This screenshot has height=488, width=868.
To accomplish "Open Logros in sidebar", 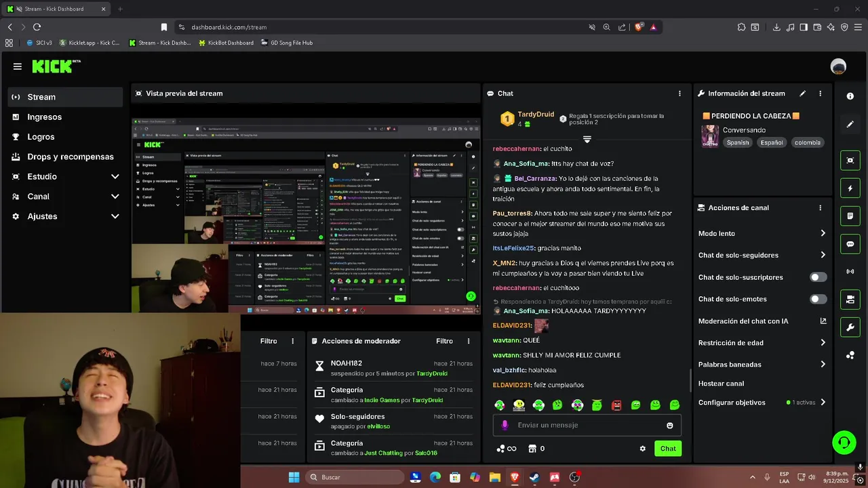I will click(x=65, y=137).
